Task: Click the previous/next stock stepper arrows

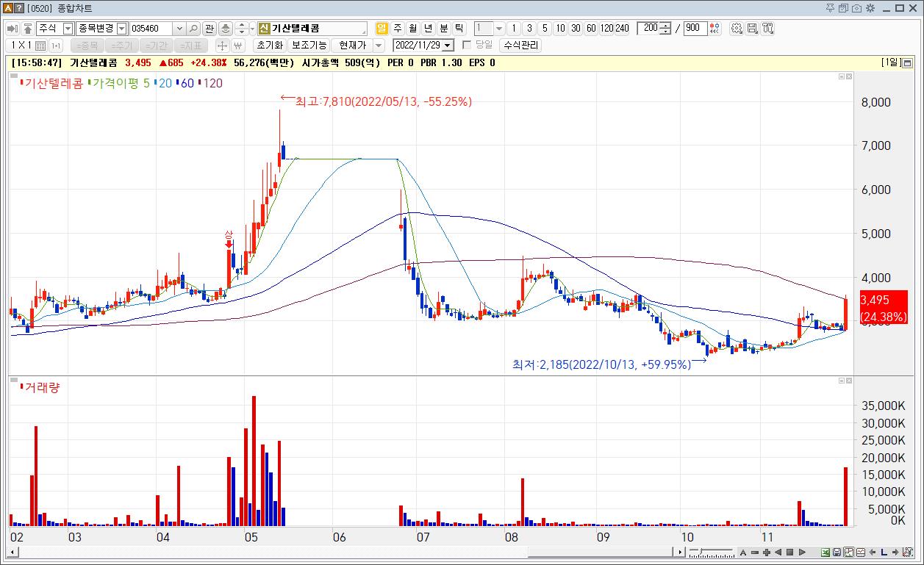Action: point(241,28)
